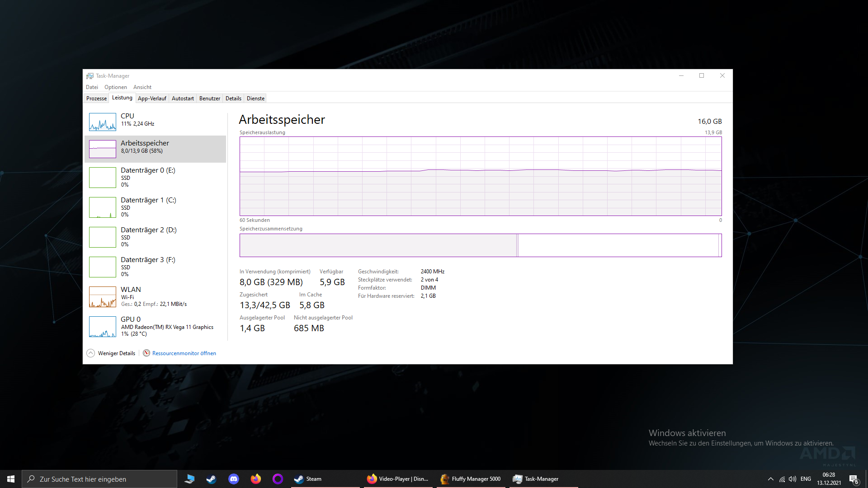Click the volume speaker tray icon
Image resolution: width=868 pixels, height=488 pixels.
793,479
